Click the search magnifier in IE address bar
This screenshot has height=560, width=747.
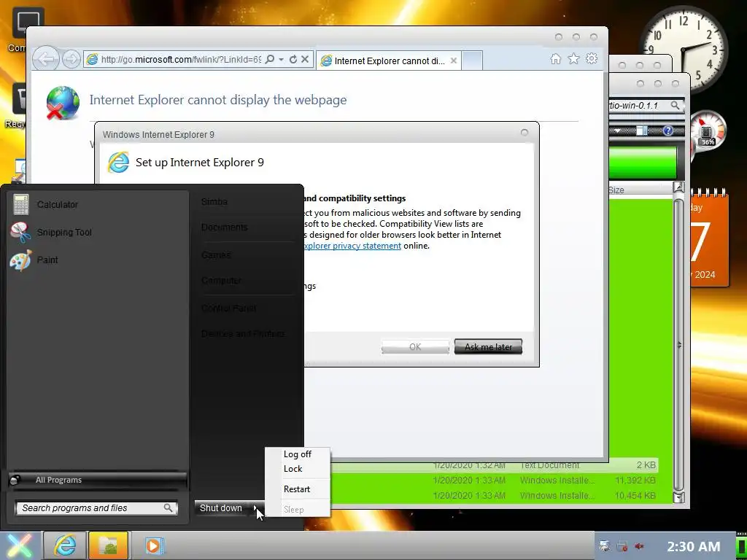(270, 60)
